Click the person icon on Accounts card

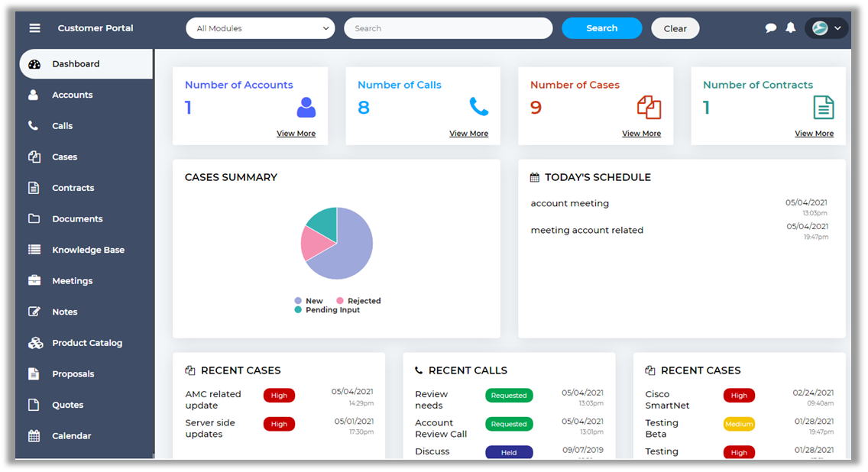306,107
